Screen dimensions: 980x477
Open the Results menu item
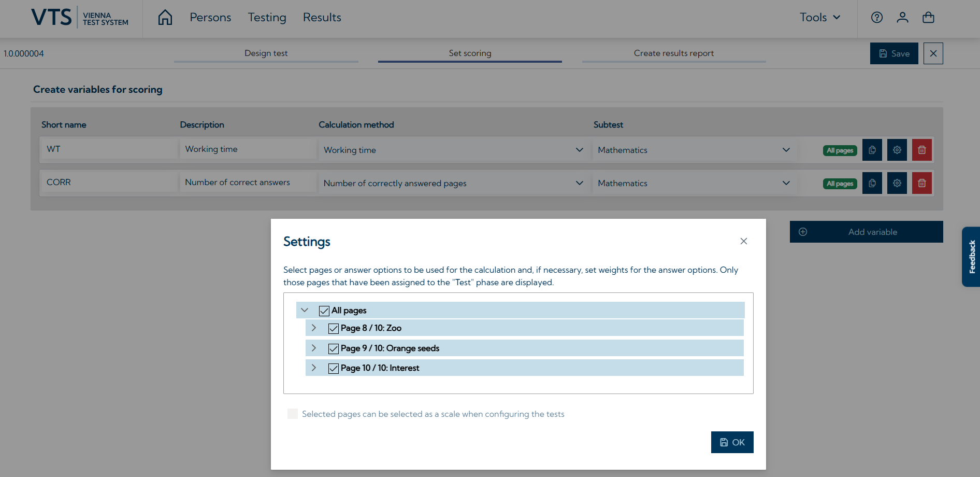(322, 18)
